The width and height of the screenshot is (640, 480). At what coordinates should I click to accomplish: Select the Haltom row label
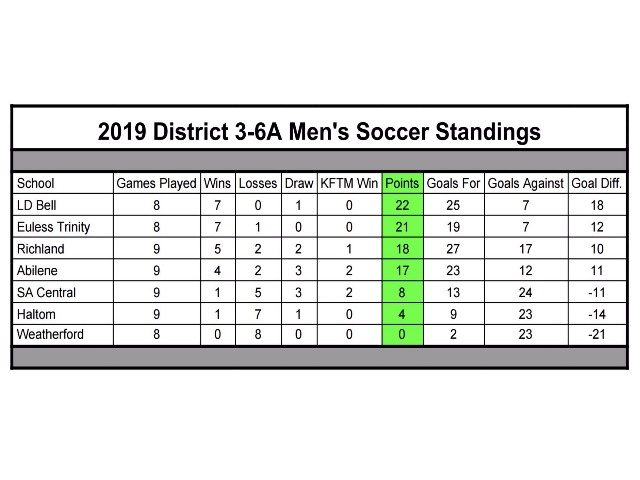pos(63,313)
